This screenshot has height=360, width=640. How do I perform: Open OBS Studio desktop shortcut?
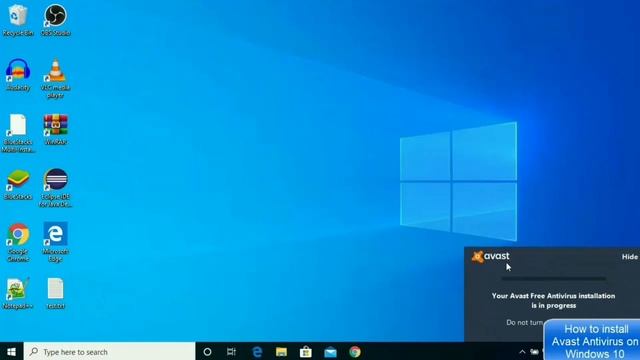[x=56, y=20]
